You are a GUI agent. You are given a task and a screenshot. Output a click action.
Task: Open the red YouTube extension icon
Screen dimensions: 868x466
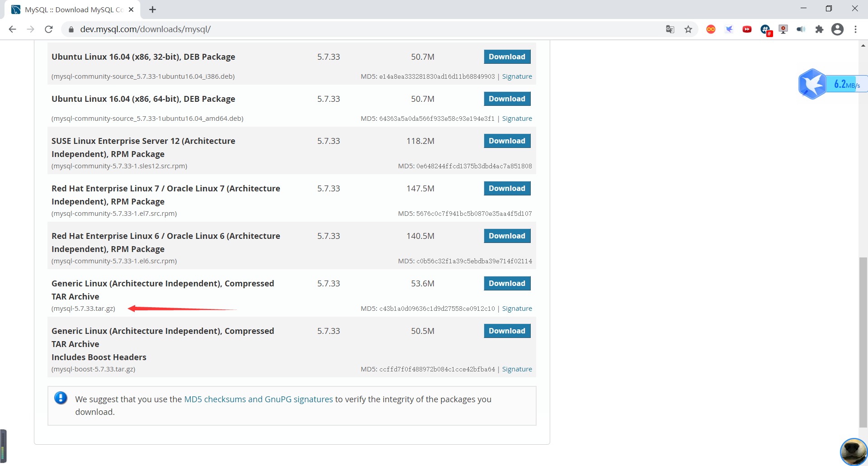(747, 29)
